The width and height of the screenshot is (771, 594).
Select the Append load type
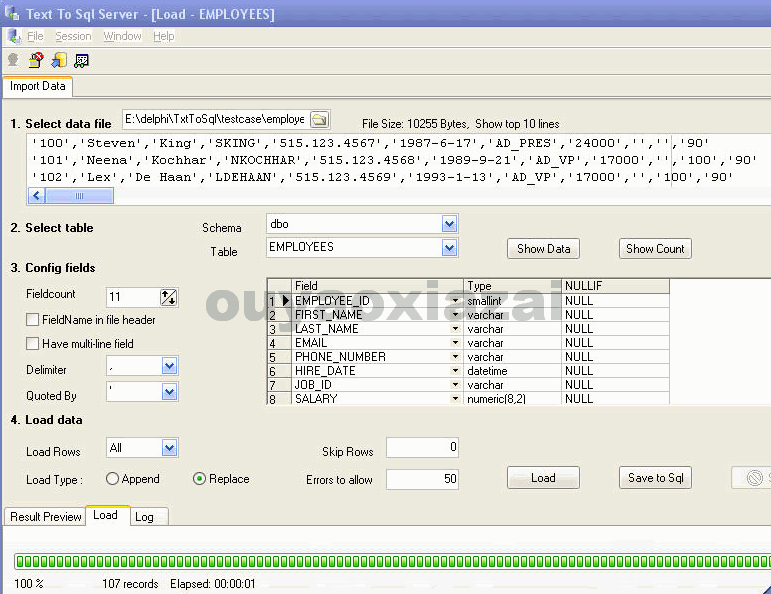[x=112, y=478]
